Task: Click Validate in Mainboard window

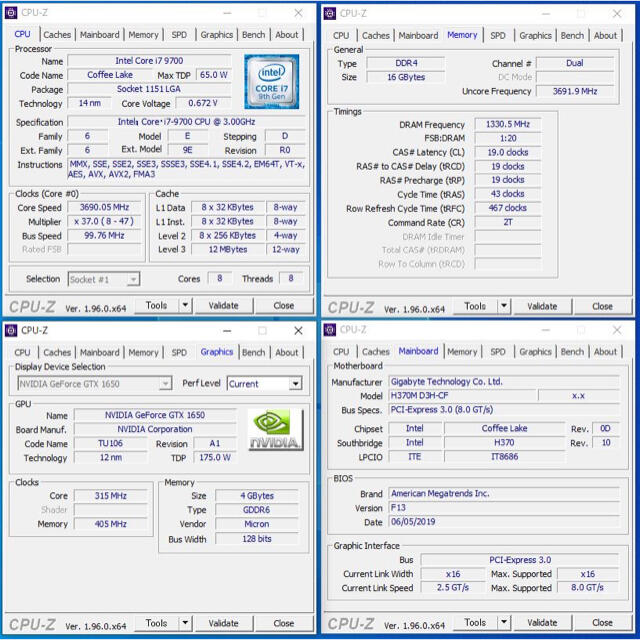Action: 542,622
